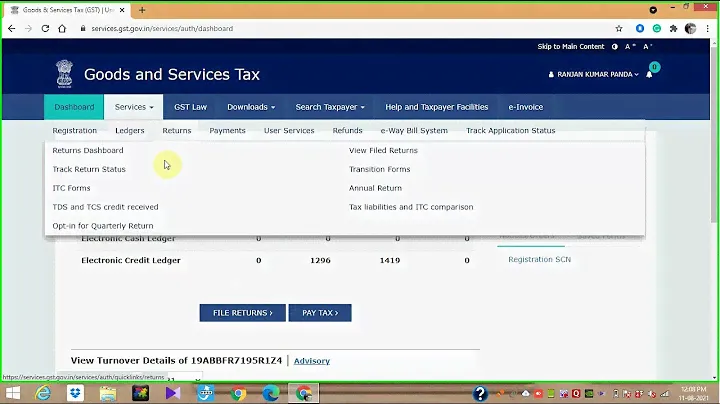
Task: Click the notification bell icon
Action: point(649,74)
